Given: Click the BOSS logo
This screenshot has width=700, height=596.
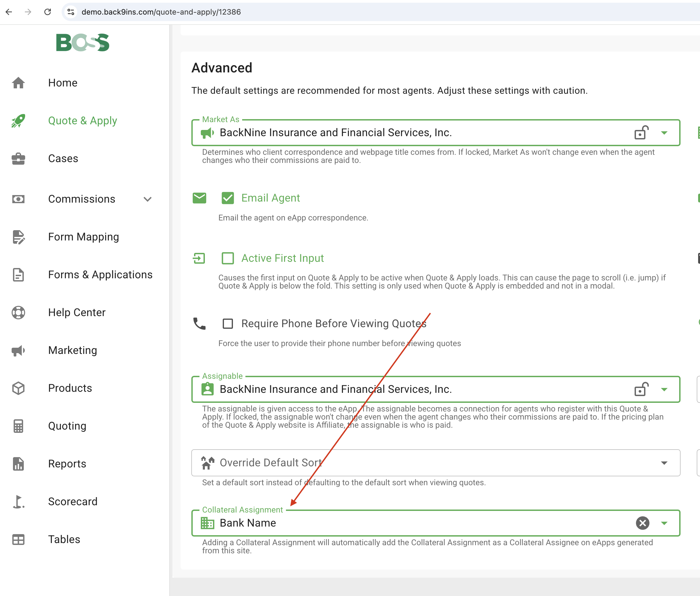Looking at the screenshot, I should click(83, 42).
